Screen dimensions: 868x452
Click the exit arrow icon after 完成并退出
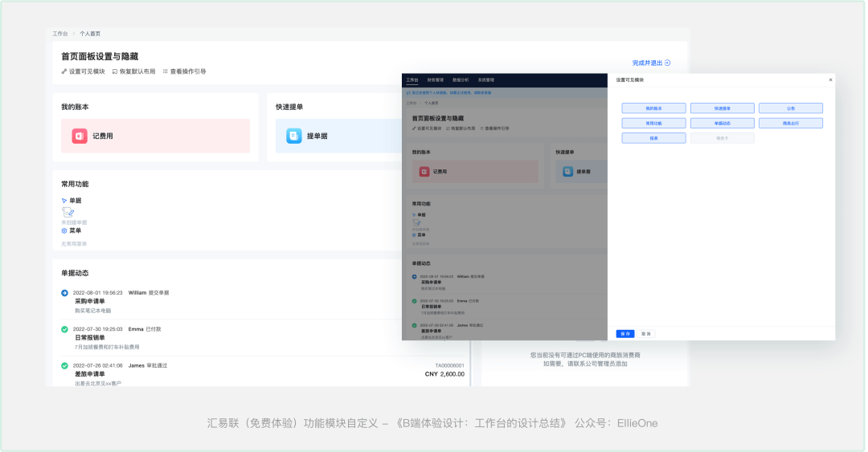[668, 63]
